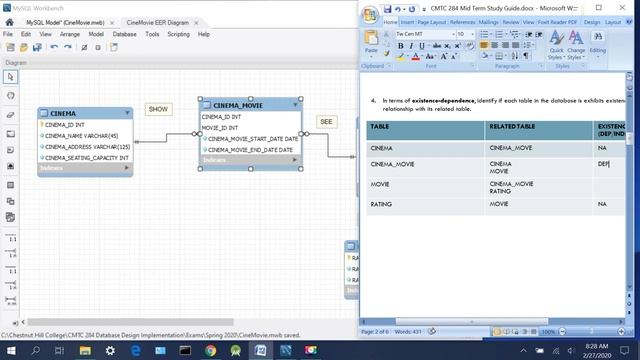Select the new text note tool
The image size is (640, 360).
10,150
